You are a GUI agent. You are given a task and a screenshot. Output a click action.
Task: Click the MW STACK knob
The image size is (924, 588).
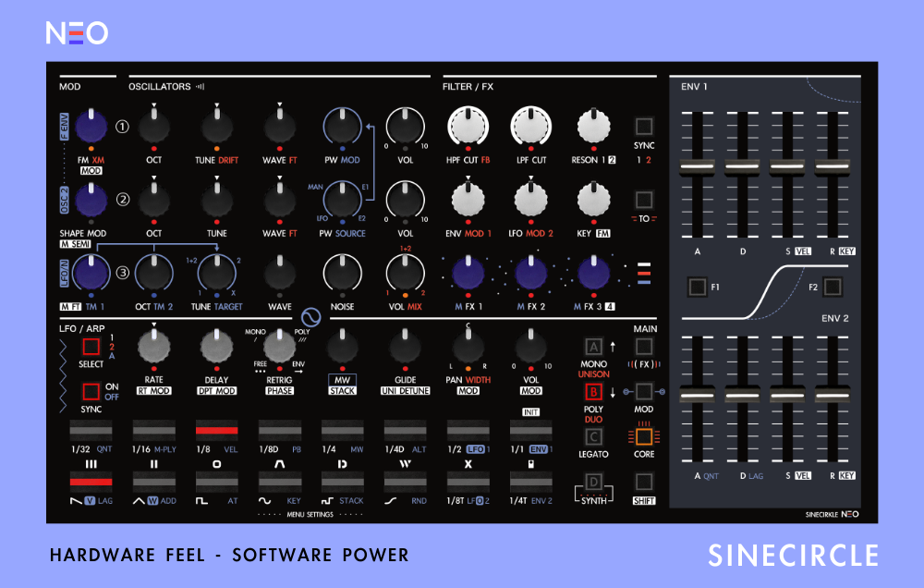point(343,346)
